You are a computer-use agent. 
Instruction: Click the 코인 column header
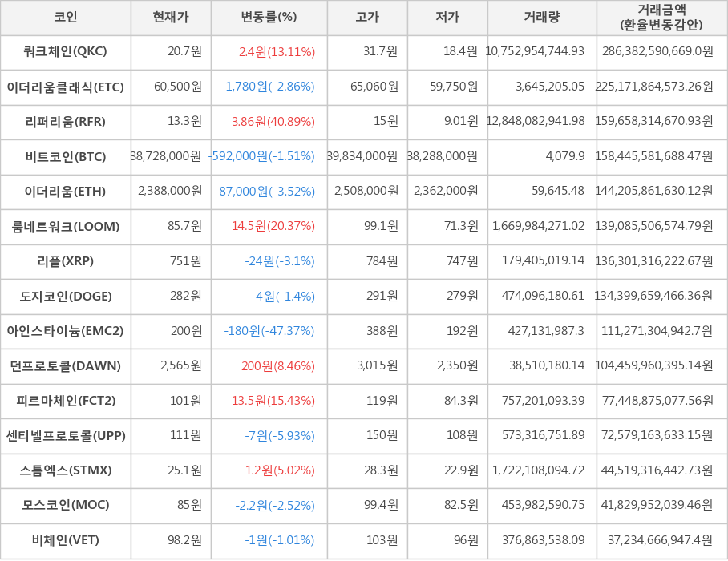pyautogui.click(x=66, y=18)
